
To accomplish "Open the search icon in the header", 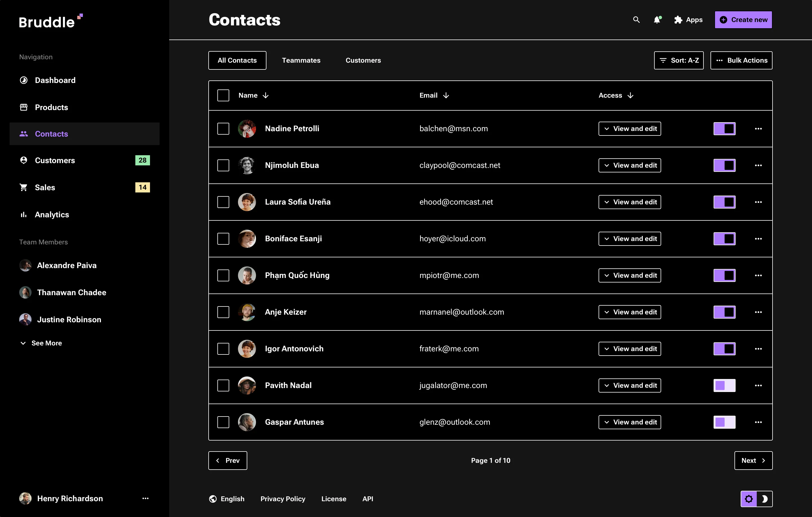I will 636,19.
